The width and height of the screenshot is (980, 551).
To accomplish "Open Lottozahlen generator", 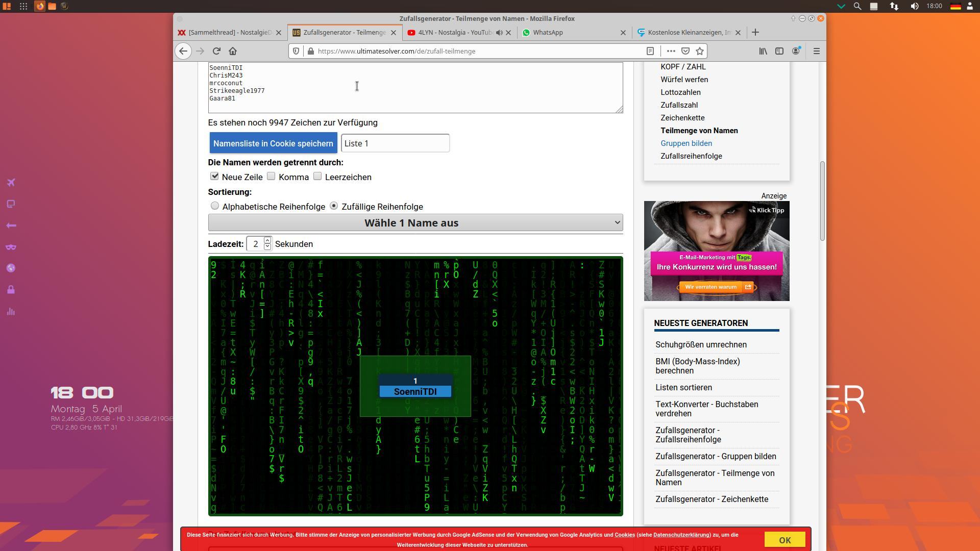I will [x=680, y=92].
